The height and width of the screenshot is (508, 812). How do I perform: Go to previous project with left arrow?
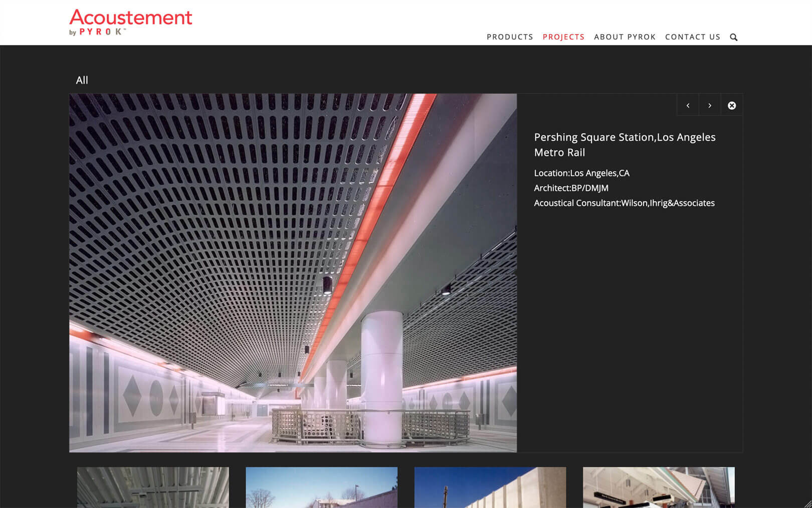pyautogui.click(x=688, y=105)
